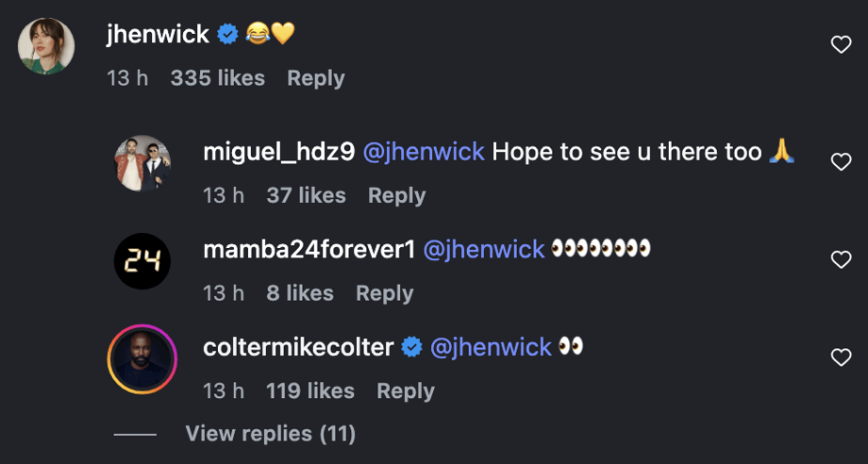View the 37 likes on miguel_hdz9's reply
This screenshot has height=464, width=868.
306,195
